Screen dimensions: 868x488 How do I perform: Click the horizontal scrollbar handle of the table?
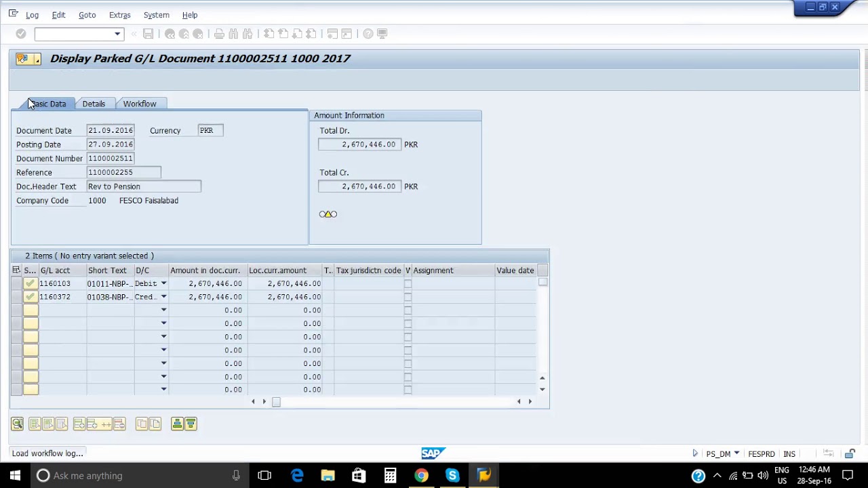click(x=276, y=402)
